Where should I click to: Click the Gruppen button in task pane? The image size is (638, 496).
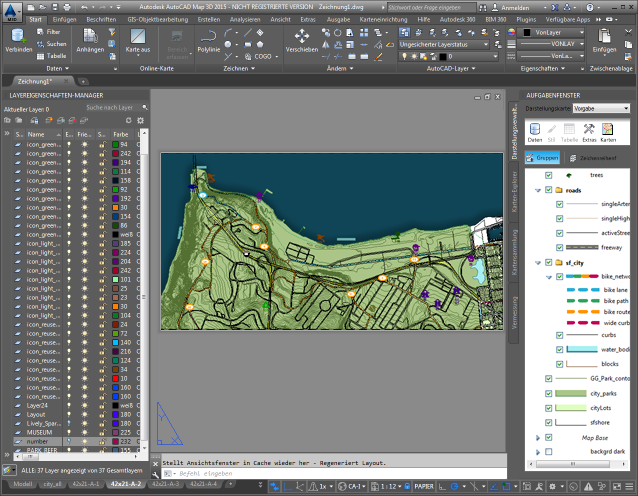[543, 157]
